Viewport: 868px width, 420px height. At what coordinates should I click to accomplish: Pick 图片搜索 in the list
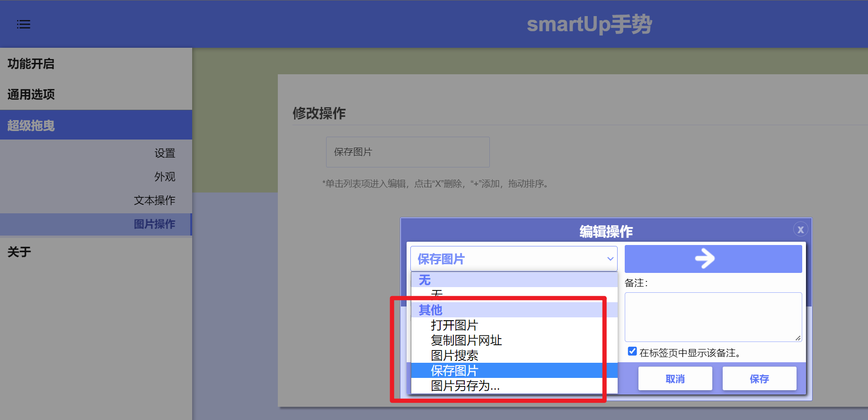[x=514, y=355]
